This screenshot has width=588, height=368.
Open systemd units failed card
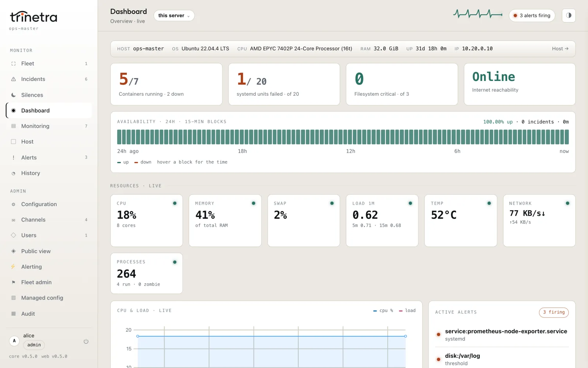point(284,84)
